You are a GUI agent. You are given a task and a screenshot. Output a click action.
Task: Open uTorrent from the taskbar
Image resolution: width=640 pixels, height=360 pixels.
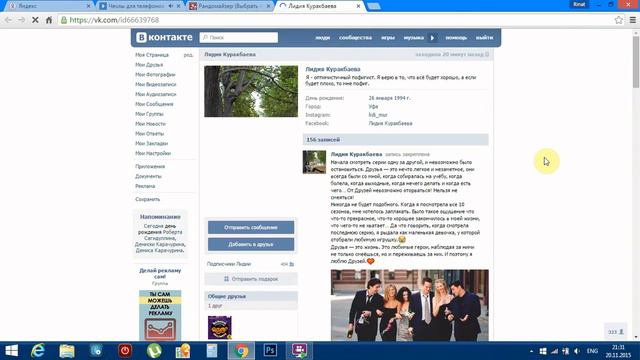[x=154, y=351]
